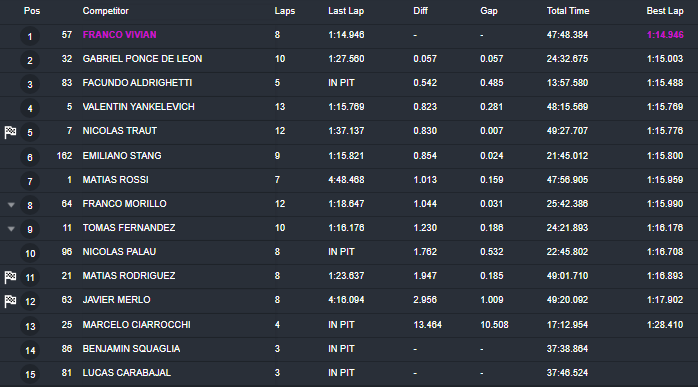Image resolution: width=698 pixels, height=387 pixels.
Task: Open Gabriel Ponce De Leon entry
Action: tap(142, 59)
